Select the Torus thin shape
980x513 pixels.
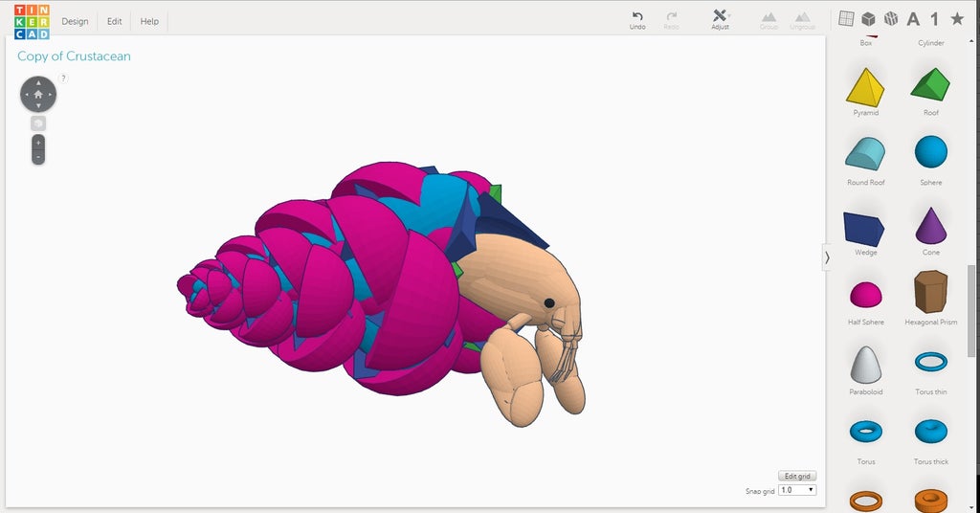pyautogui.click(x=930, y=362)
